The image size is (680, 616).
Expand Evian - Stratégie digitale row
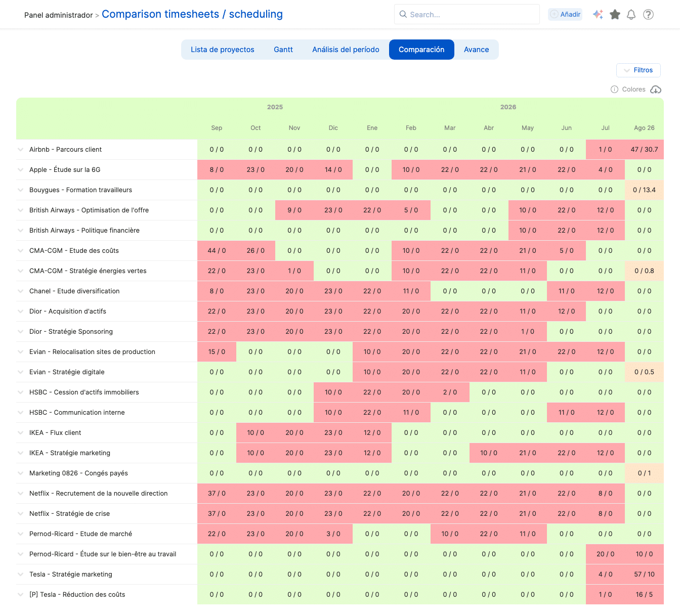pyautogui.click(x=21, y=372)
